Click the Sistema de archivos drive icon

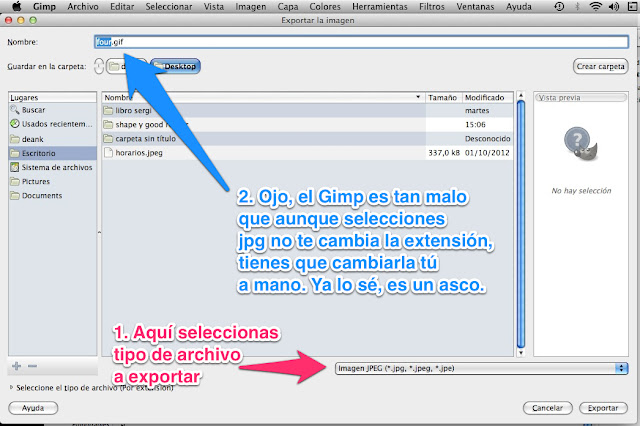click(x=15, y=167)
